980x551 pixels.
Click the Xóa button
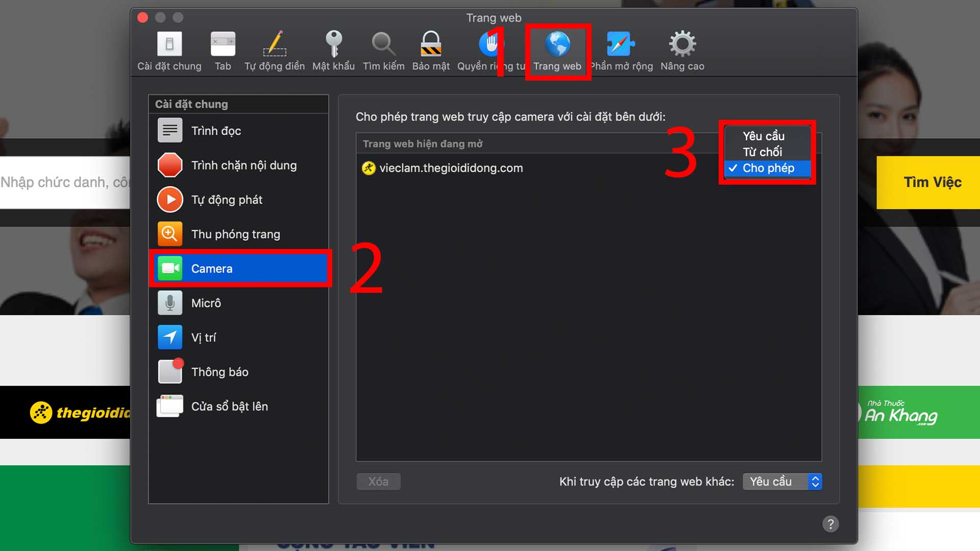(378, 482)
